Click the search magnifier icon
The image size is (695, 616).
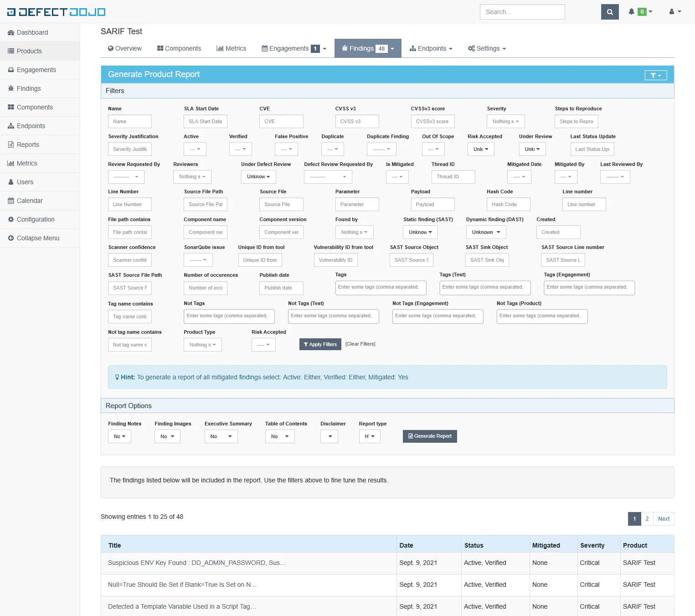tap(610, 12)
